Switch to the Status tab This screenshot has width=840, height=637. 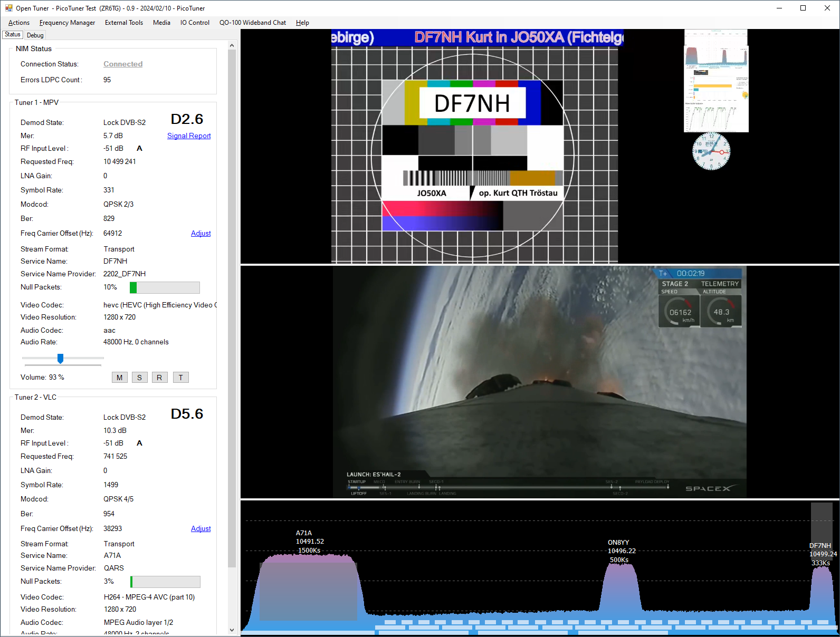click(x=13, y=35)
